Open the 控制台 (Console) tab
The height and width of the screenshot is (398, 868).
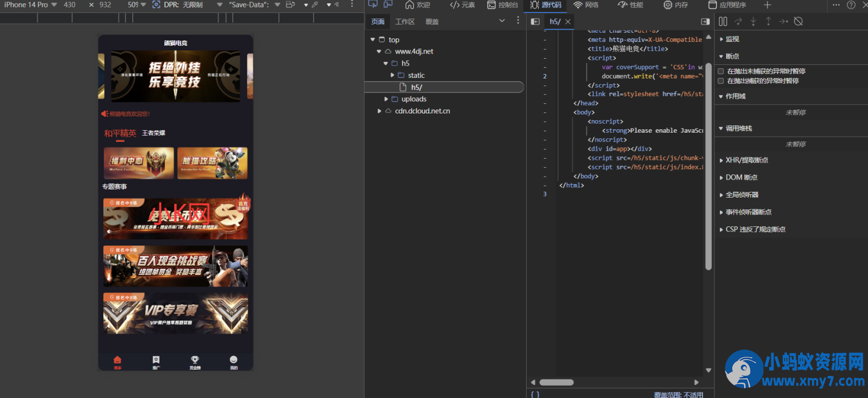click(x=502, y=5)
